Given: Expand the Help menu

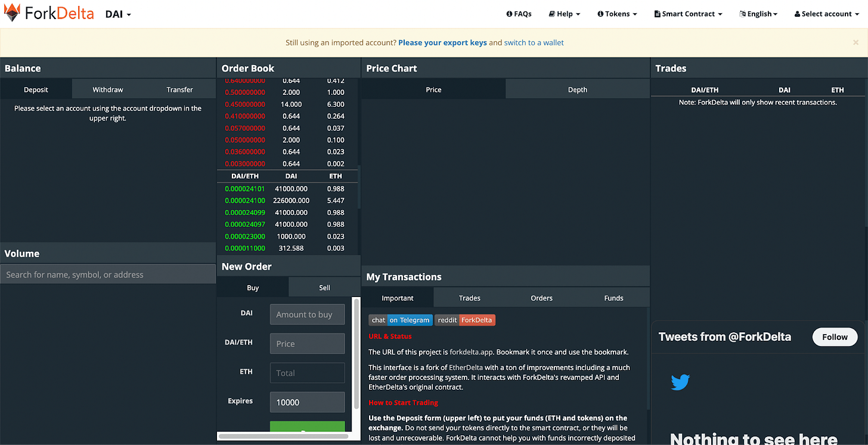Looking at the screenshot, I should pos(565,14).
